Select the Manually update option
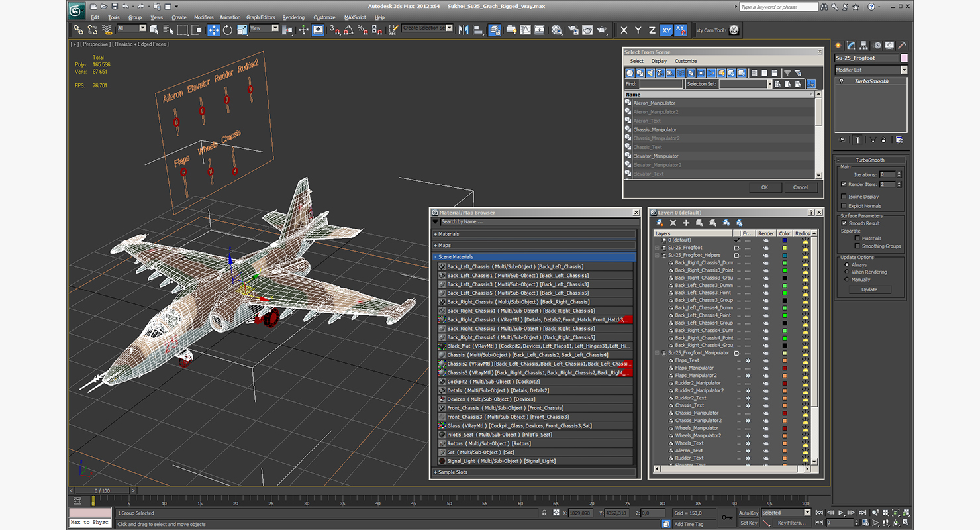Image resolution: width=980 pixels, height=530 pixels. [846, 280]
